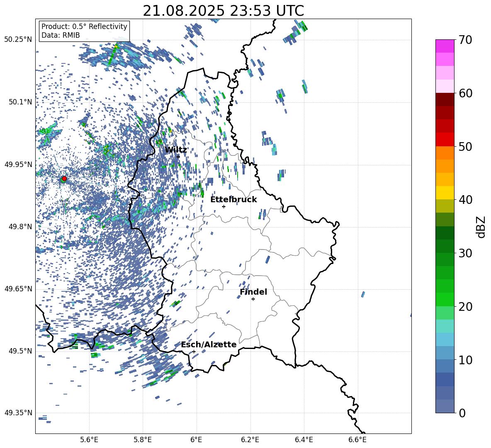Click the 49.35°N latitude label
The width and height of the screenshot is (491, 448).
pyautogui.click(x=18, y=413)
